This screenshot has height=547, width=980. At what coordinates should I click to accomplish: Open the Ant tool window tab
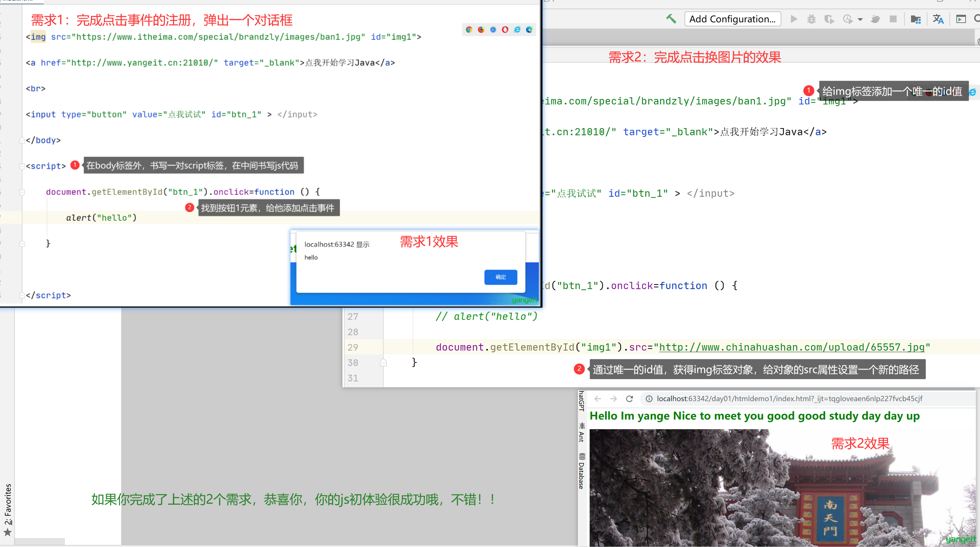coord(581,432)
